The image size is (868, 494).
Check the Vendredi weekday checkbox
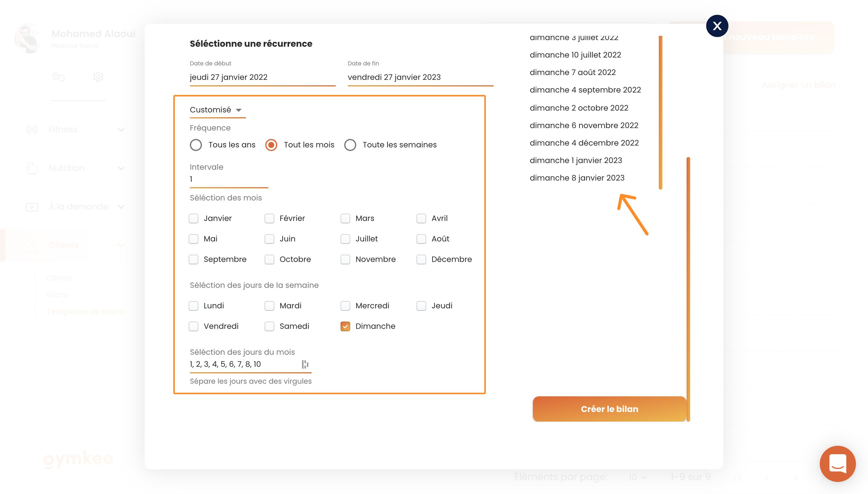193,326
